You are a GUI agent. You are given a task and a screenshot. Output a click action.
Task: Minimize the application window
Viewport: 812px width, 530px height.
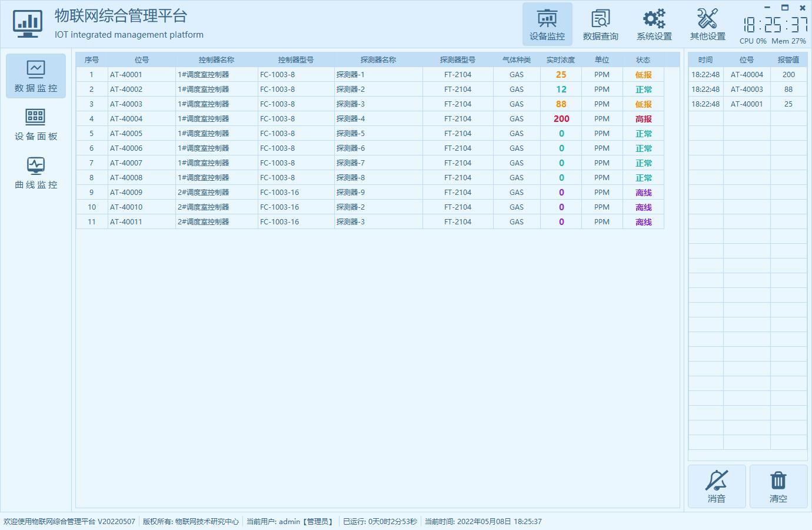[x=767, y=8]
